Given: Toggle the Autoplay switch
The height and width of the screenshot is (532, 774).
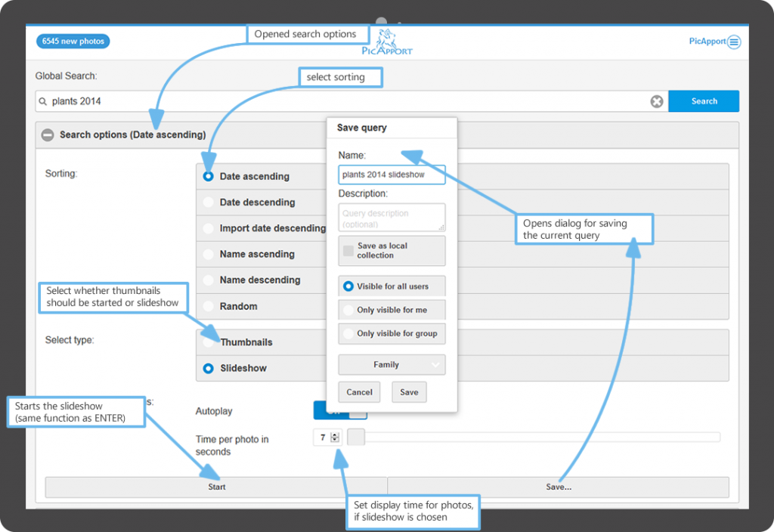Looking at the screenshot, I should pos(340,410).
